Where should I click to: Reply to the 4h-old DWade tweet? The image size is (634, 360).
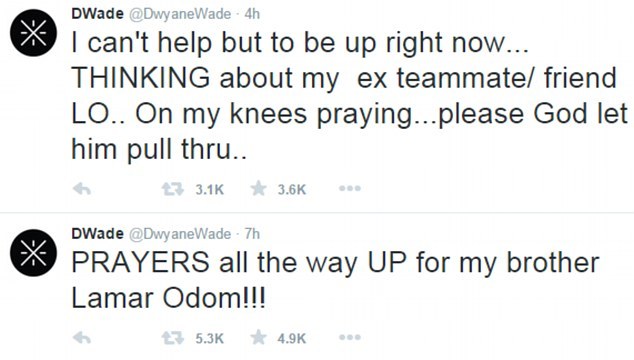tap(82, 189)
